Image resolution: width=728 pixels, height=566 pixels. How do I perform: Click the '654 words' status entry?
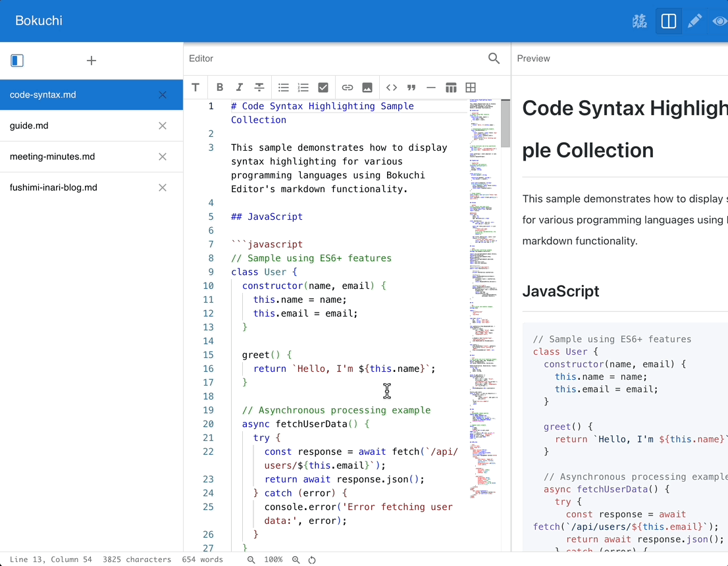click(x=203, y=559)
